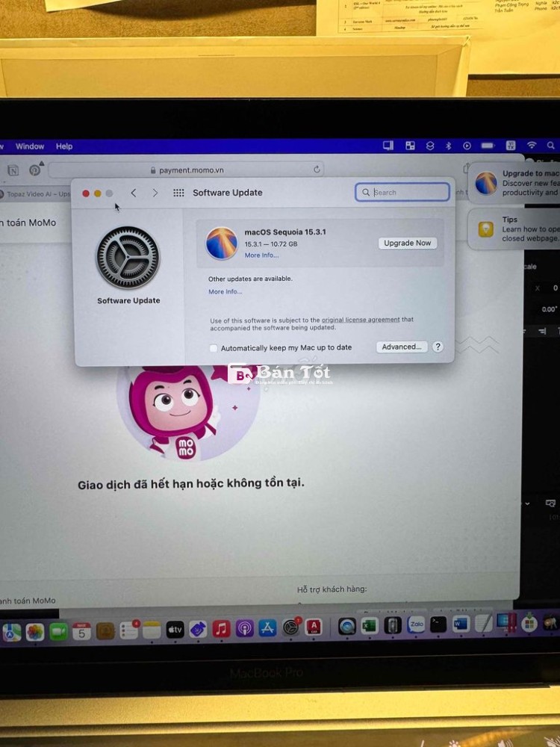Open the original license agreement link

tap(361, 320)
